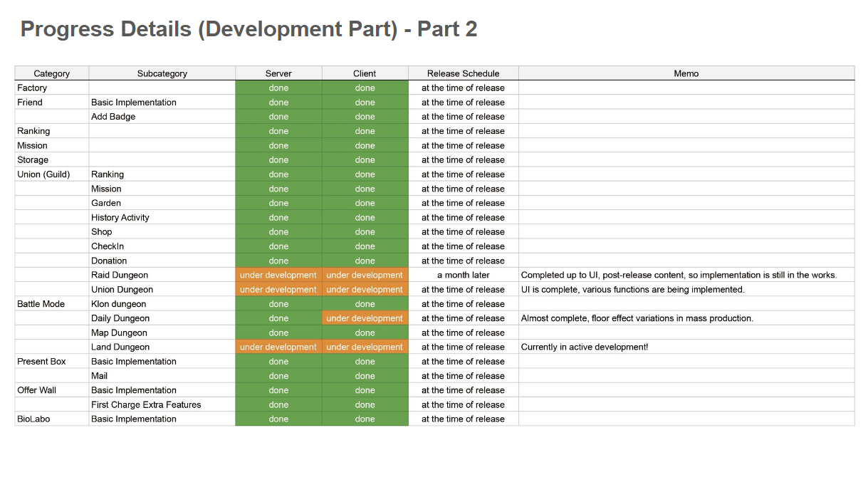Image resolution: width=868 pixels, height=487 pixels.
Task: Select the 'Battle Mode' category cell
Action: [x=41, y=304]
